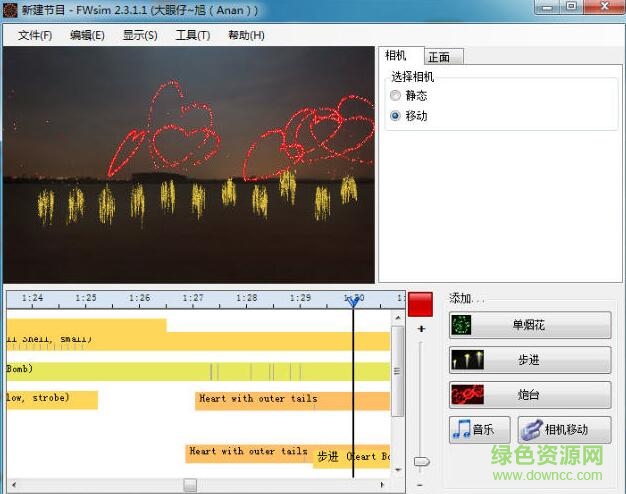Click the timeline zoom slider handle

point(421,461)
